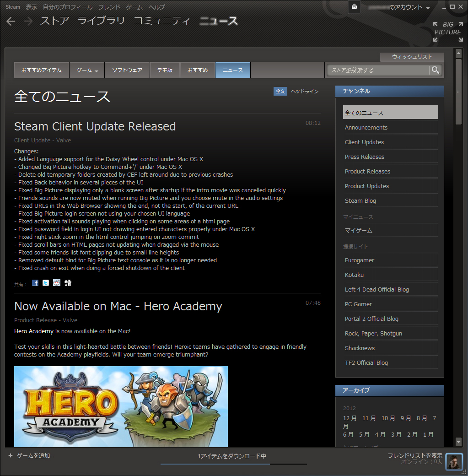Open the 6月 archive
Viewport: 468px width, 476px height.
click(x=348, y=434)
